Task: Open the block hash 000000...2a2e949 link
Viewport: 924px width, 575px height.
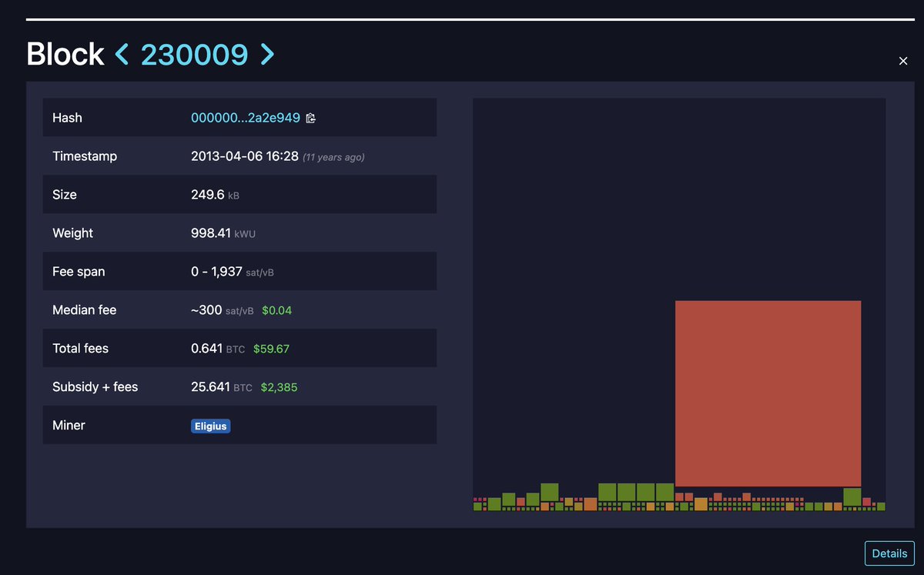Action: (246, 118)
